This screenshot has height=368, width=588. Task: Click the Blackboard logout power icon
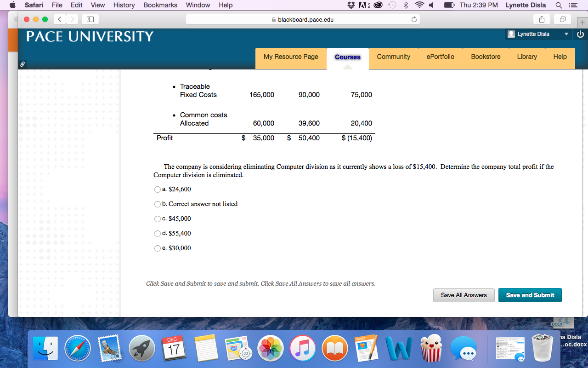point(580,34)
